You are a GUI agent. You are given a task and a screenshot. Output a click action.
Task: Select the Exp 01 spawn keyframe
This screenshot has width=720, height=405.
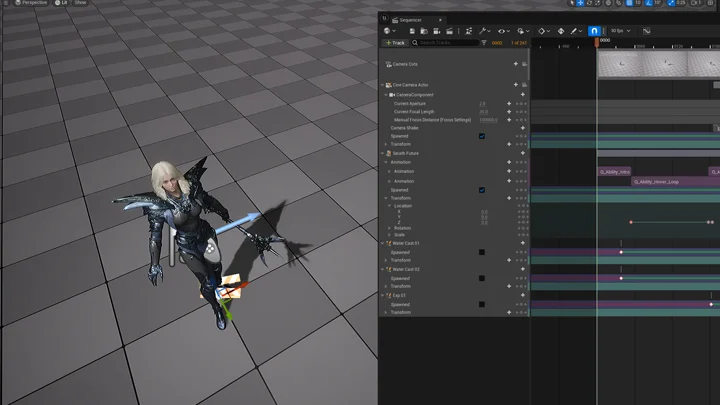pyautogui.click(x=711, y=304)
